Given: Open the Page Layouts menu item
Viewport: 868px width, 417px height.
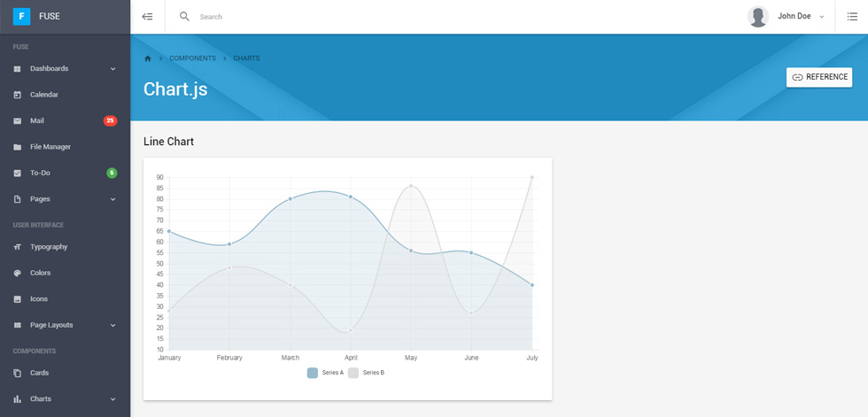Looking at the screenshot, I should click(65, 325).
